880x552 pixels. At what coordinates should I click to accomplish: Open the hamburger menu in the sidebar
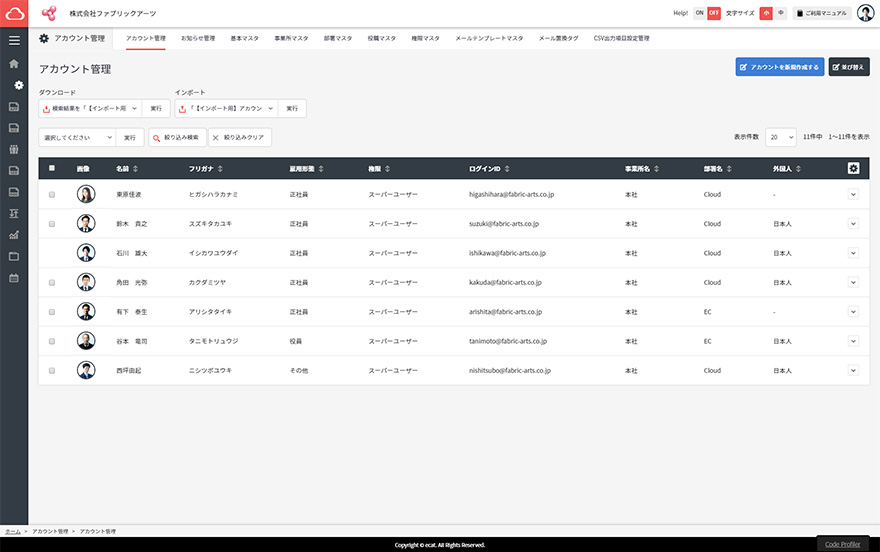point(14,40)
